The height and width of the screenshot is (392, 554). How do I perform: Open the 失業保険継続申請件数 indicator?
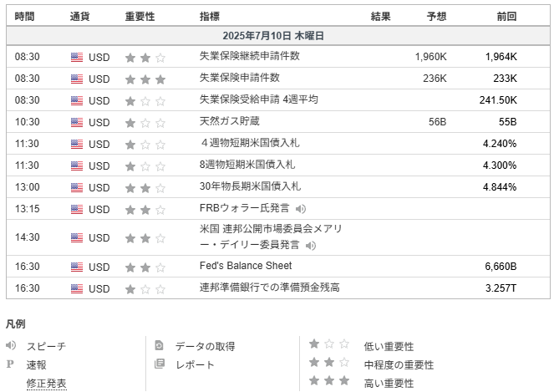click(250, 56)
